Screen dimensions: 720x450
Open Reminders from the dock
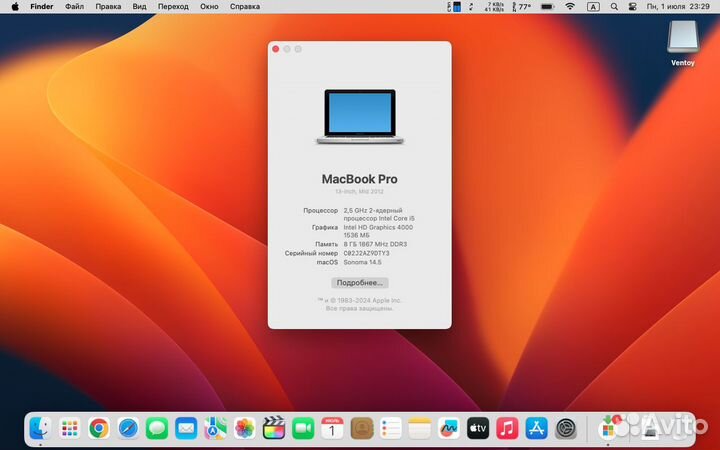tap(390, 428)
